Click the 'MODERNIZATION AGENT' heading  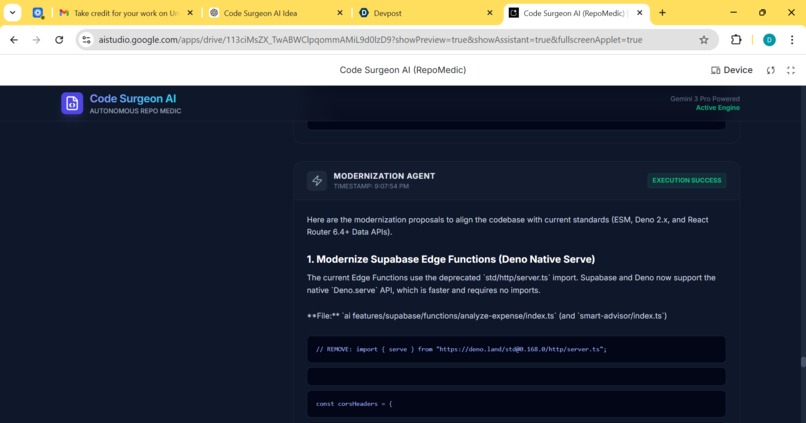click(384, 176)
